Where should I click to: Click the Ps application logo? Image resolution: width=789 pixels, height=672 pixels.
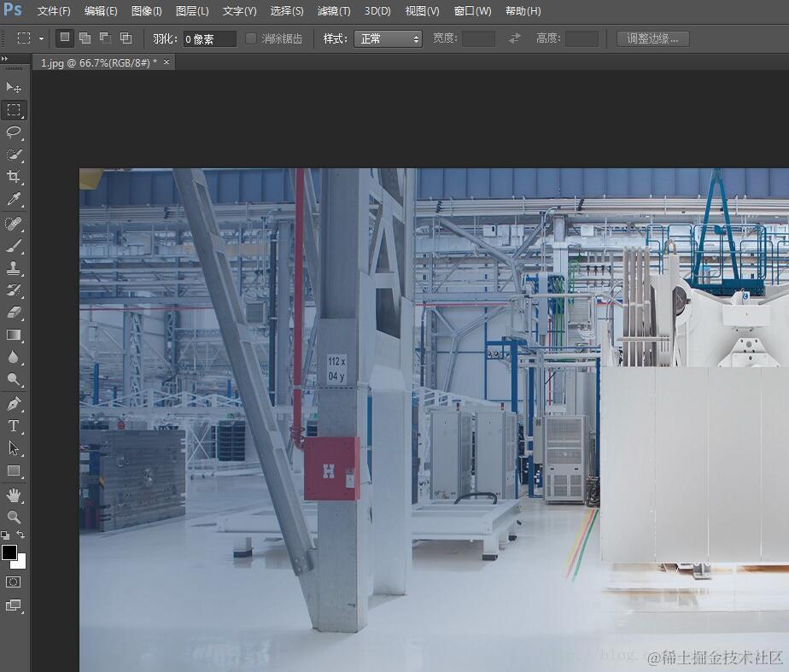tap(13, 9)
